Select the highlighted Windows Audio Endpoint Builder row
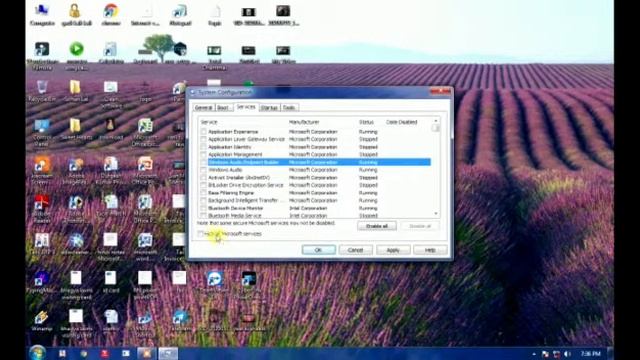This screenshot has height=360, width=640. point(315,162)
